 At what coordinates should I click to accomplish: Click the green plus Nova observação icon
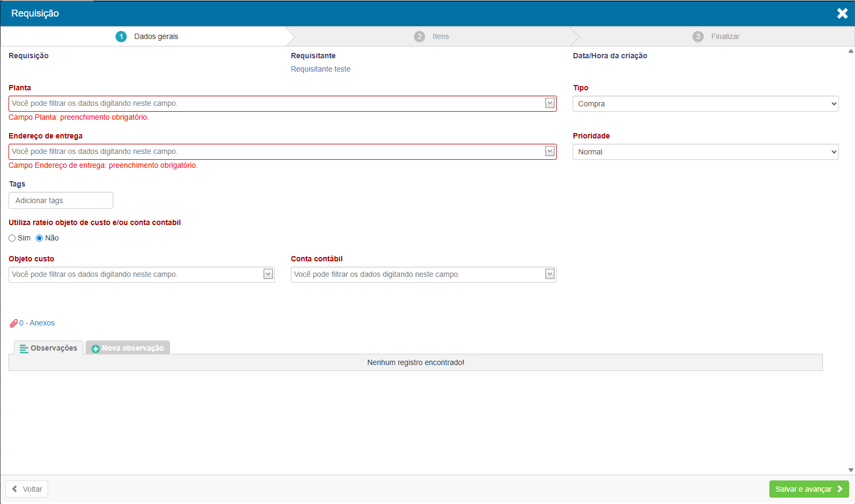tap(96, 348)
